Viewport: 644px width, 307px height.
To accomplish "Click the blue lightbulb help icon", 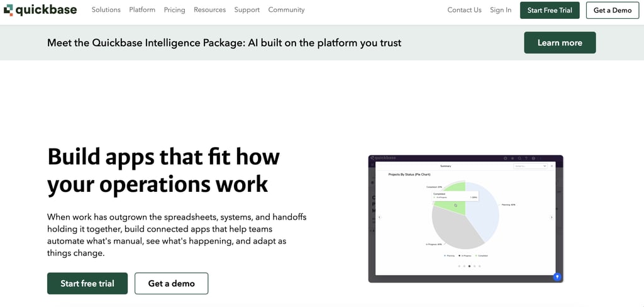I will 557,277.
